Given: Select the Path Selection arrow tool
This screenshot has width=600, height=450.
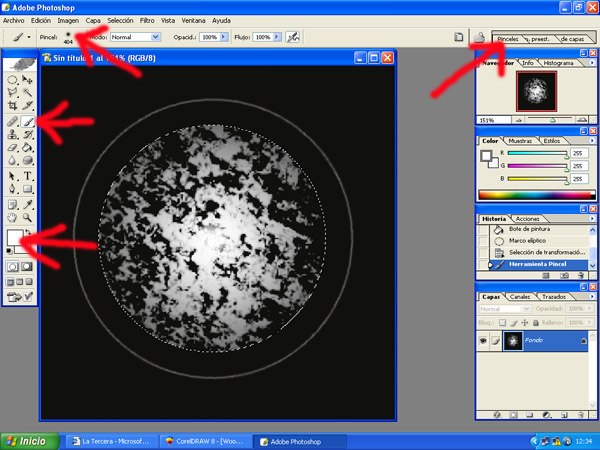Looking at the screenshot, I should point(12,176).
